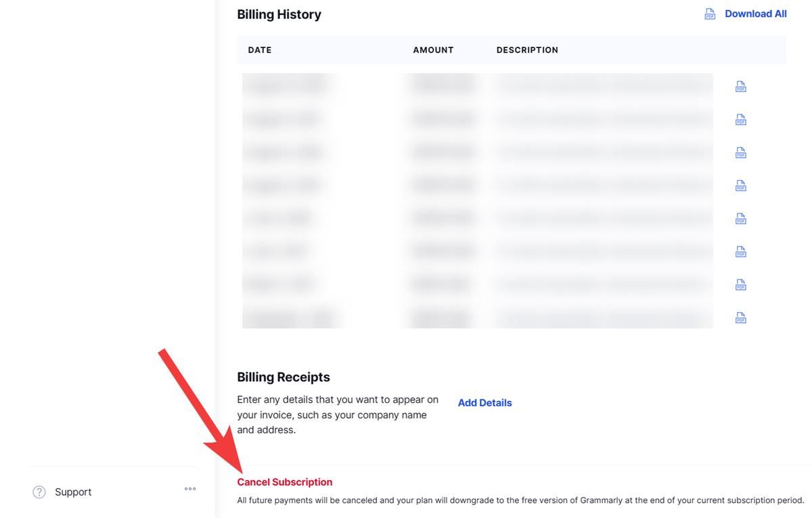Download the fifth invoice PDF

tap(740, 218)
